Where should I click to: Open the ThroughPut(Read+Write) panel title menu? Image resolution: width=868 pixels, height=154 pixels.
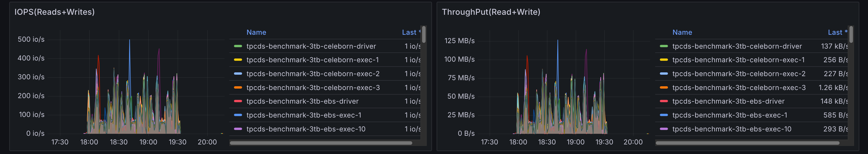pos(491,12)
